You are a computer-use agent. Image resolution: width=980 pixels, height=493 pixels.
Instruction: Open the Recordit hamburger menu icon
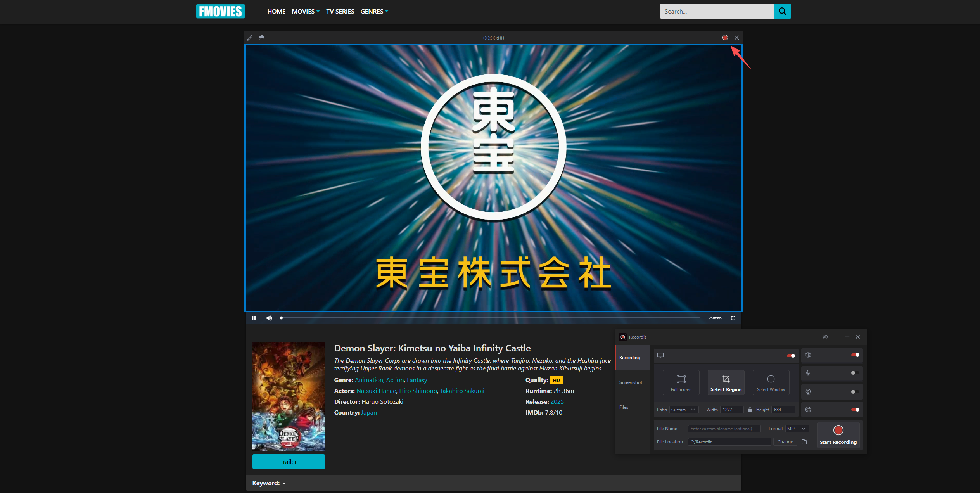tap(836, 337)
